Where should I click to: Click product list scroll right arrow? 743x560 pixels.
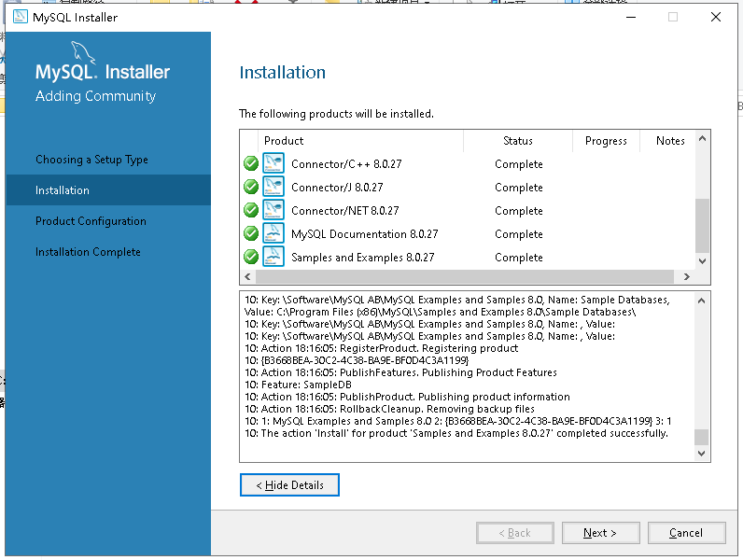687,276
